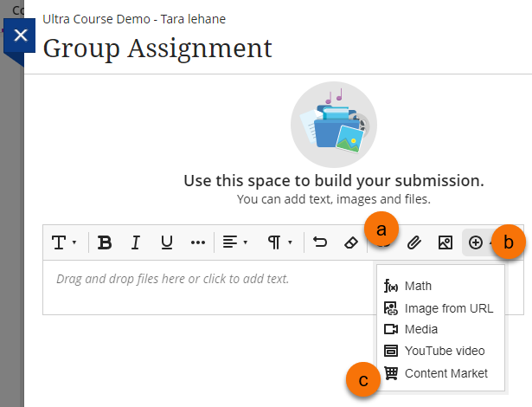Choose YouTube video menu option
532x407 pixels.
click(444, 351)
